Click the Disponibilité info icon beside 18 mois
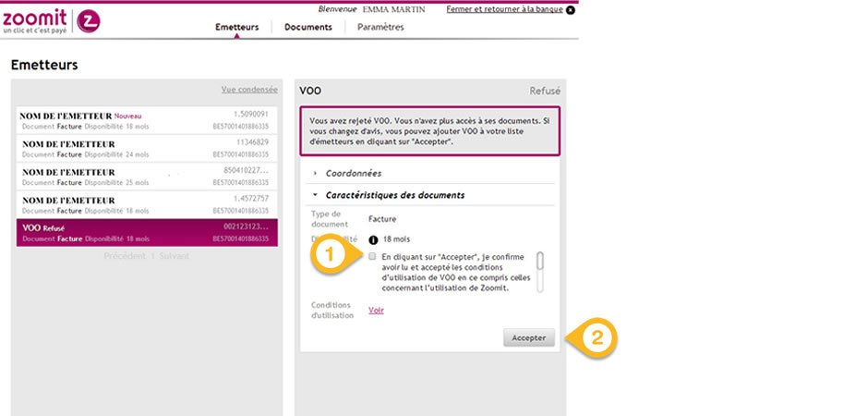This screenshot has width=868, height=416. tap(374, 239)
